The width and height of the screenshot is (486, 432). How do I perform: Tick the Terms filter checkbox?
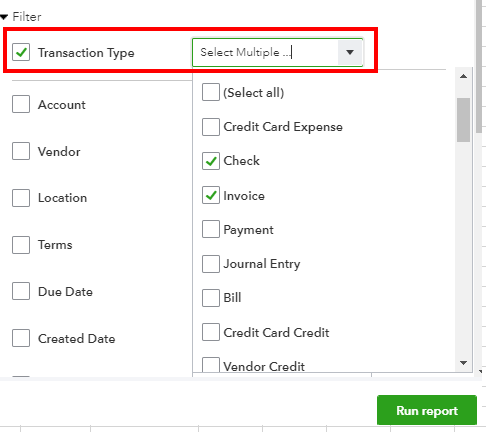coord(21,245)
